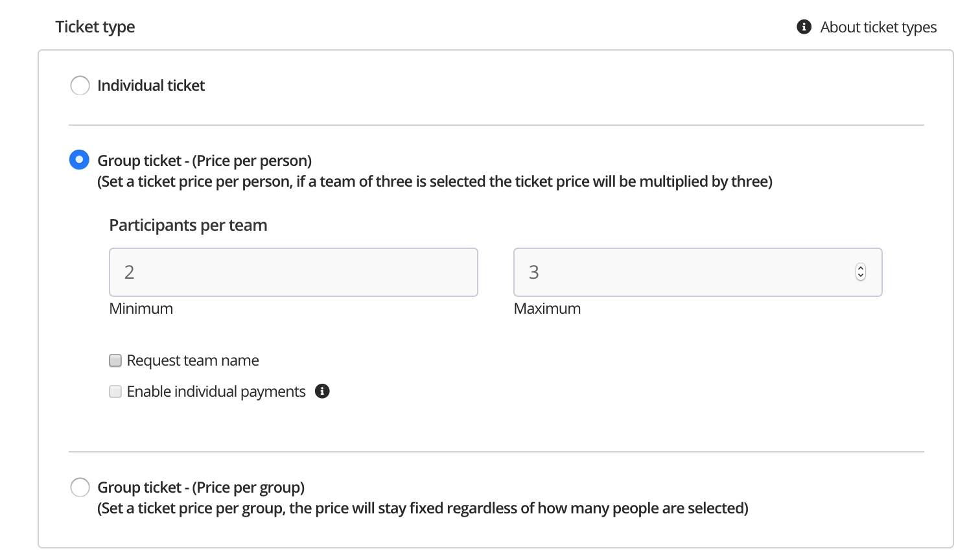Viewport: 980px width, 551px height.
Task: Toggle the Enable individual payments checkbox
Action: (115, 392)
